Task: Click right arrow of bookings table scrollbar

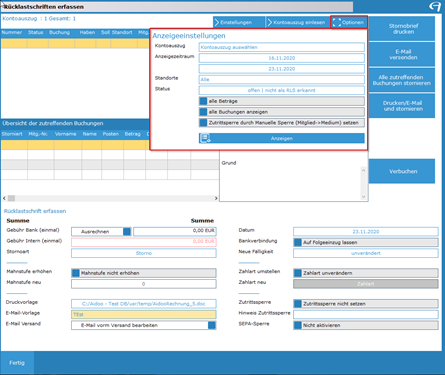Action: click(x=216, y=198)
